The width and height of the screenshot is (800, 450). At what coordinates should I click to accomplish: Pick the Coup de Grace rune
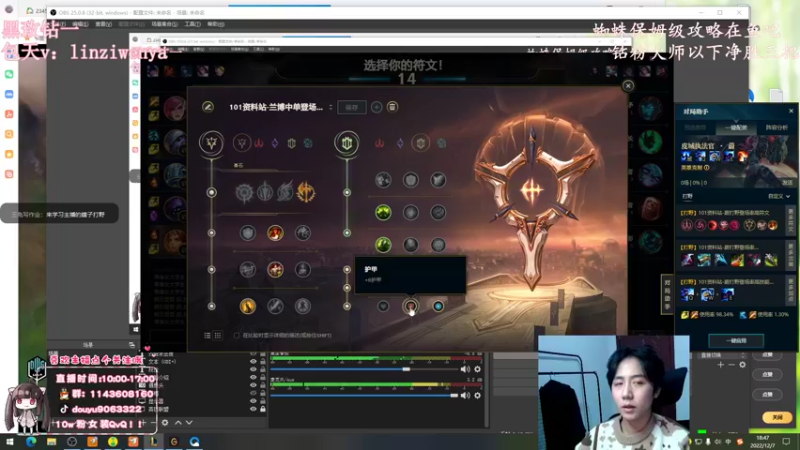[x=247, y=306]
